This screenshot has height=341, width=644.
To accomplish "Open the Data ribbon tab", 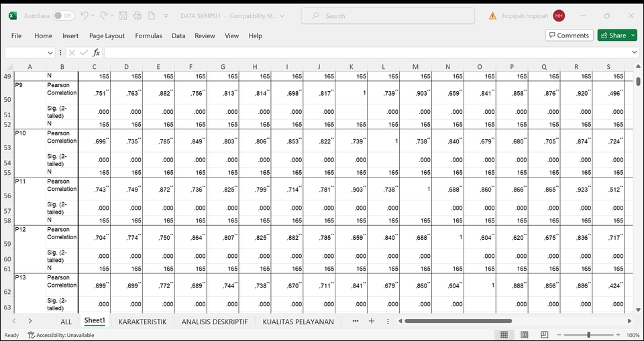I will point(178,36).
